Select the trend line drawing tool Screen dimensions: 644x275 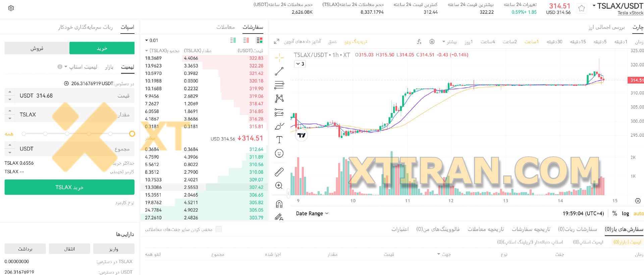point(279,71)
